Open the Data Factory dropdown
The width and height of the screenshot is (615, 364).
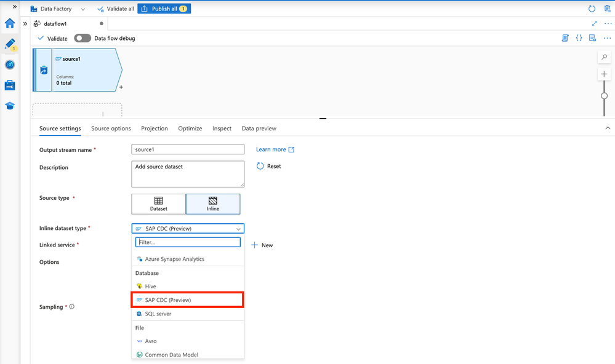coord(58,9)
